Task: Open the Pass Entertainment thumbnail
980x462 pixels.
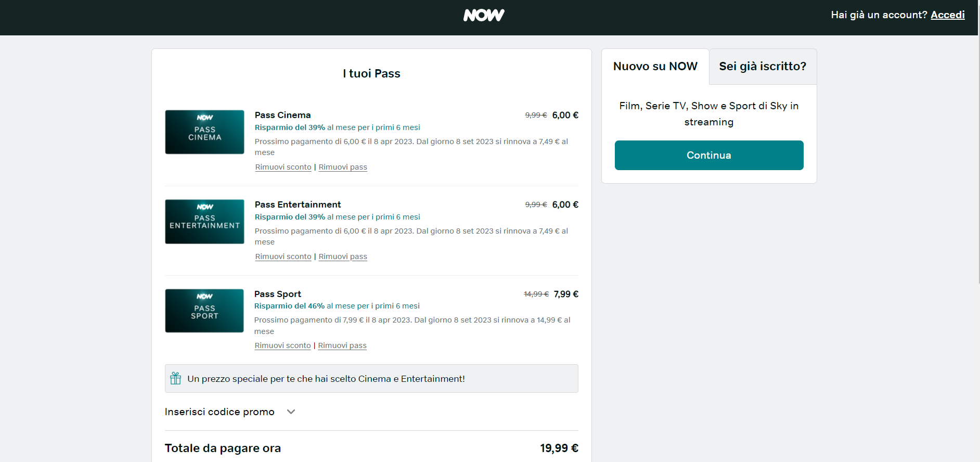Action: pyautogui.click(x=204, y=222)
